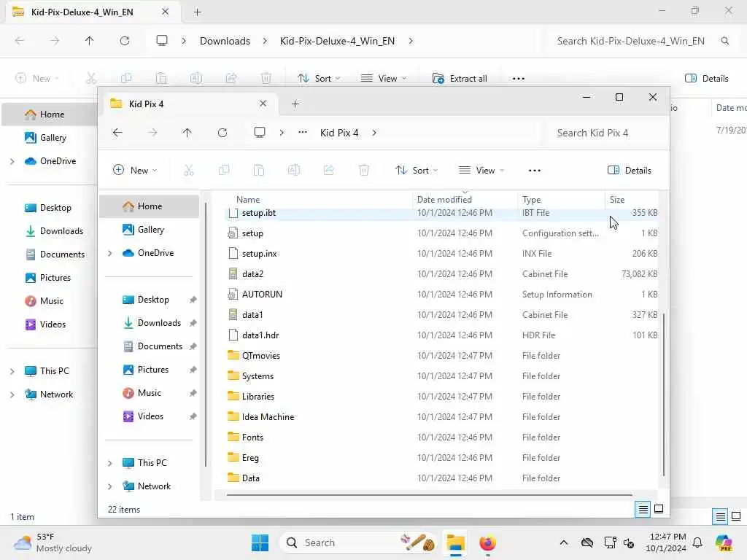Image resolution: width=747 pixels, height=560 pixels.
Task: Expand Network in Kid Pix 4 sidebar
Action: click(x=110, y=486)
